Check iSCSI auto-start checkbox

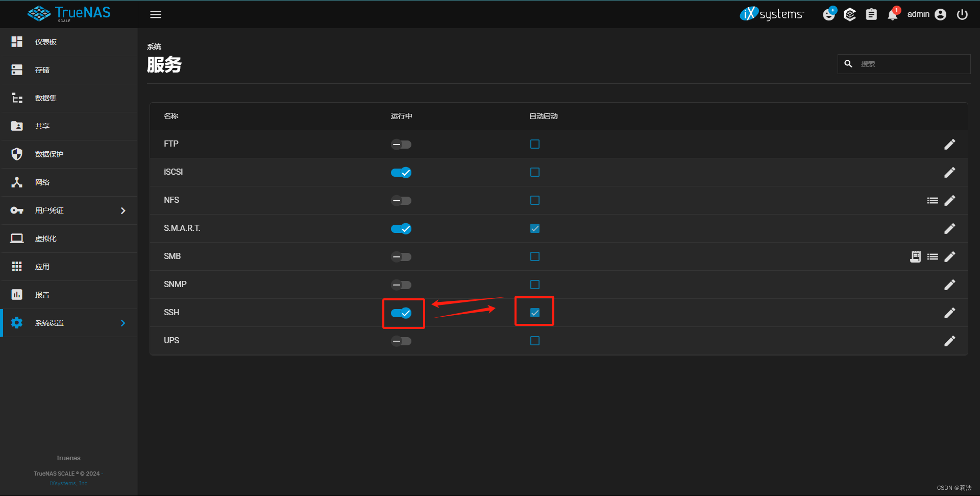tap(535, 172)
